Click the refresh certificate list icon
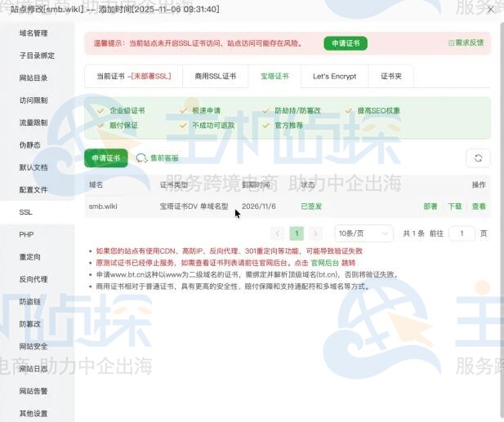This screenshot has width=504, height=422. click(478, 158)
